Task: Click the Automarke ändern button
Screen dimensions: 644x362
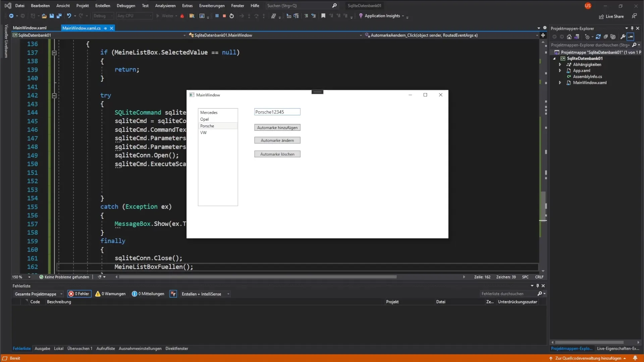Action: (277, 140)
